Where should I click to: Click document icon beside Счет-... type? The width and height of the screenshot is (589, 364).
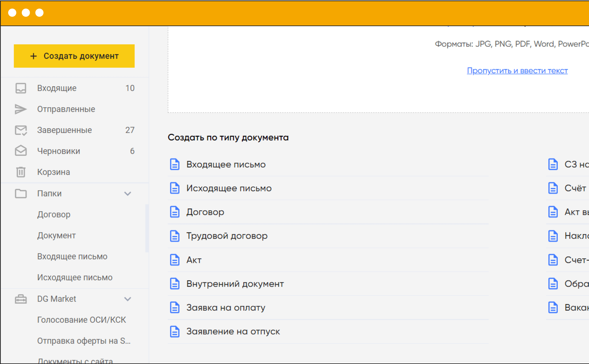point(553,260)
